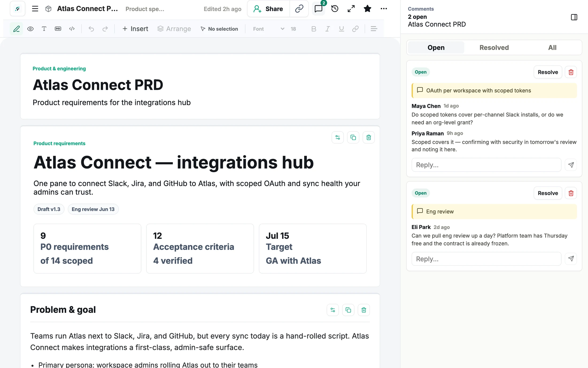The width and height of the screenshot is (588, 368).
Task: Undo the last change
Action: (91, 29)
